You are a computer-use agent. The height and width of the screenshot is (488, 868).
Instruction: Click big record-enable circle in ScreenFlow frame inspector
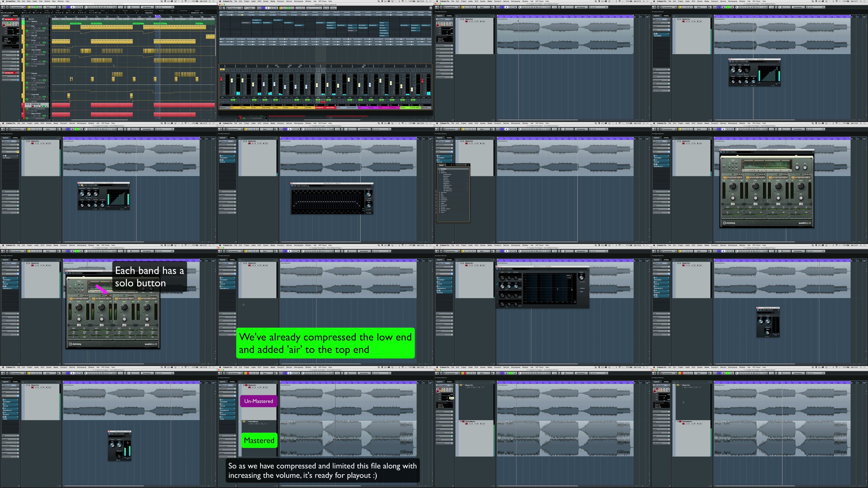4,25
